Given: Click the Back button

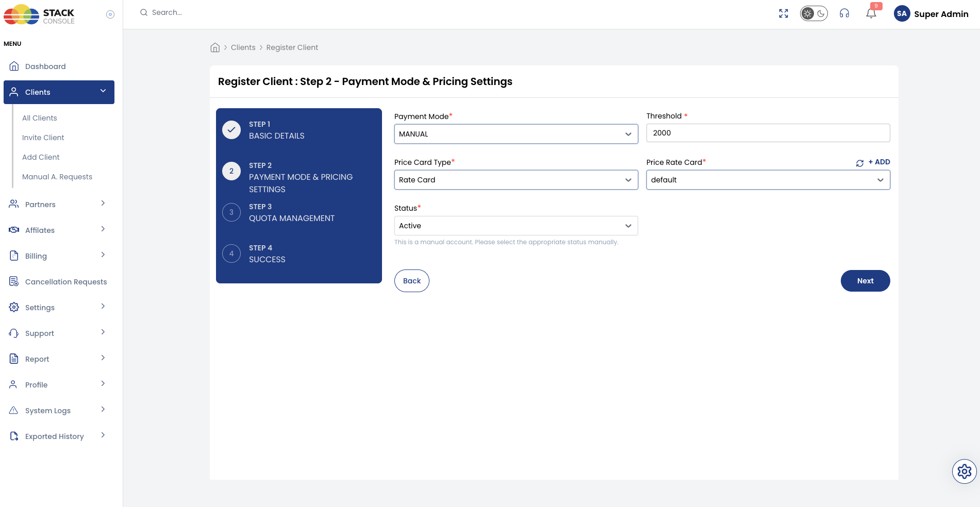Looking at the screenshot, I should click(x=412, y=281).
